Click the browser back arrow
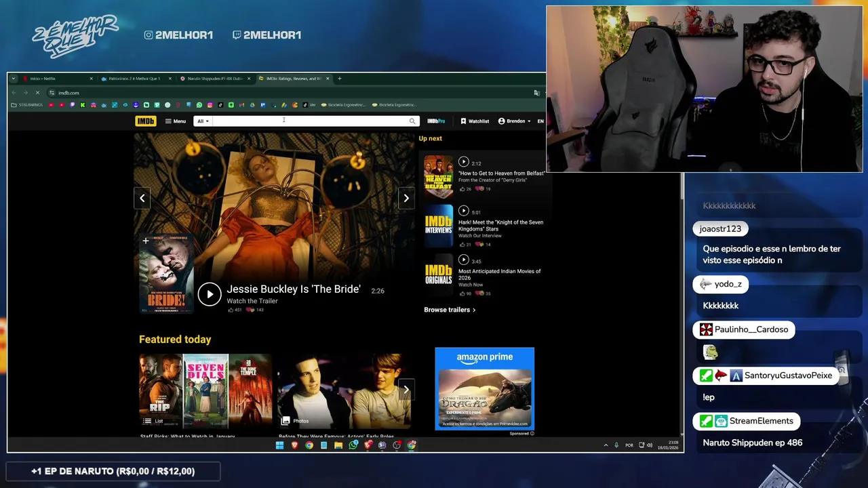This screenshot has width=868, height=488. click(x=15, y=93)
